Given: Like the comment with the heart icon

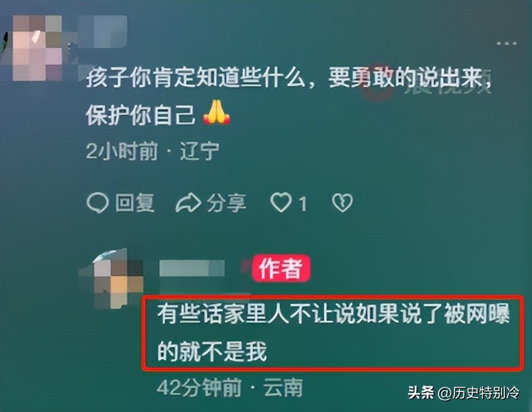Looking at the screenshot, I should pyautogui.click(x=281, y=202).
